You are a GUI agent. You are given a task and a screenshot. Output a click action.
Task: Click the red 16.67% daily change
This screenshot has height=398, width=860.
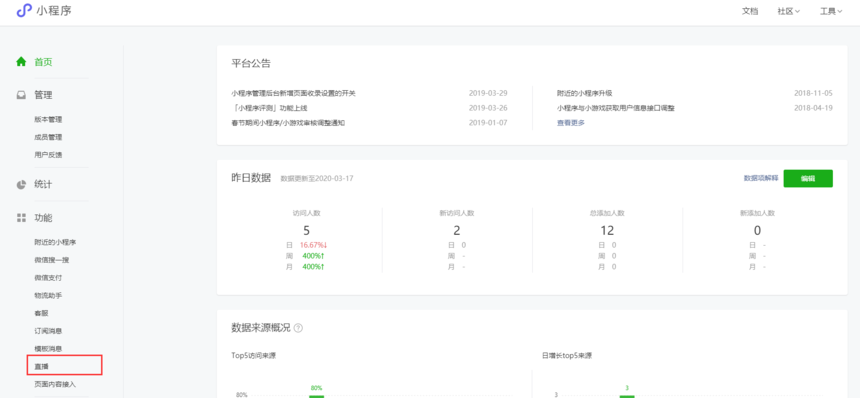313,245
